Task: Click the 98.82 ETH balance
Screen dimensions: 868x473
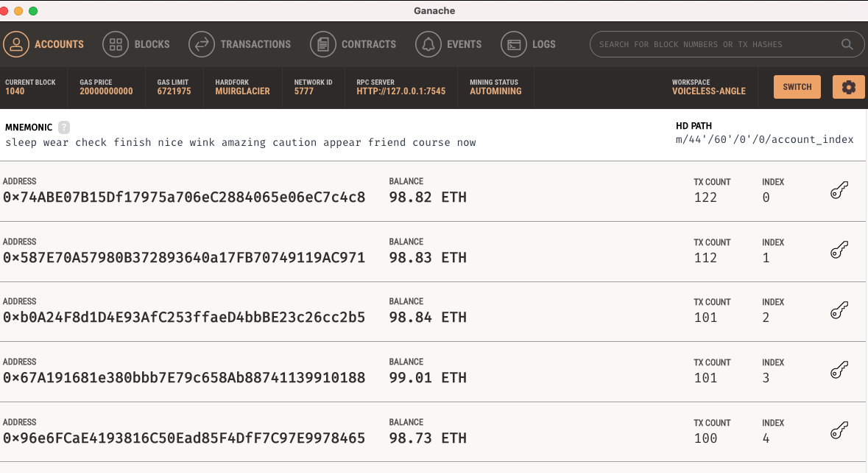Action: 428,197
